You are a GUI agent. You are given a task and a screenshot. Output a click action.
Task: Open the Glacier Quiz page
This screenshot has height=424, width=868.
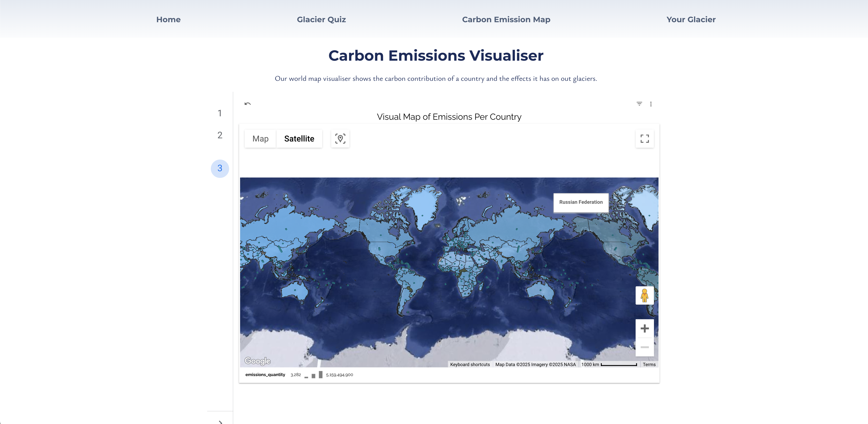tap(321, 19)
